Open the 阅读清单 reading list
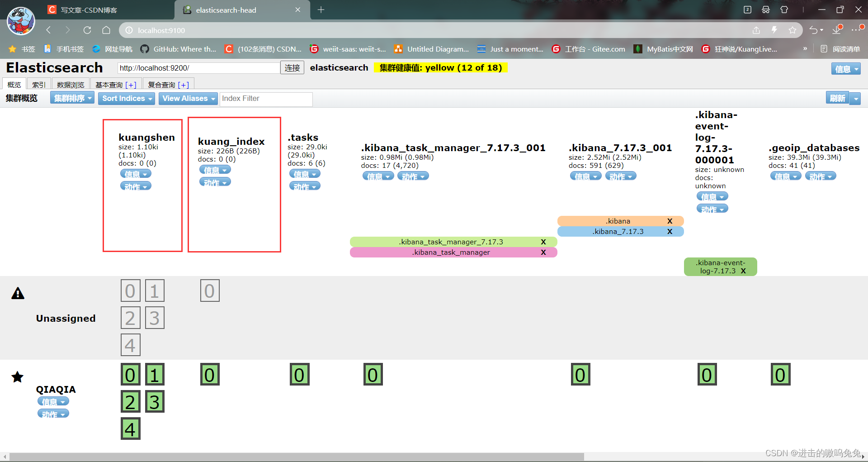868x462 pixels. pos(840,49)
